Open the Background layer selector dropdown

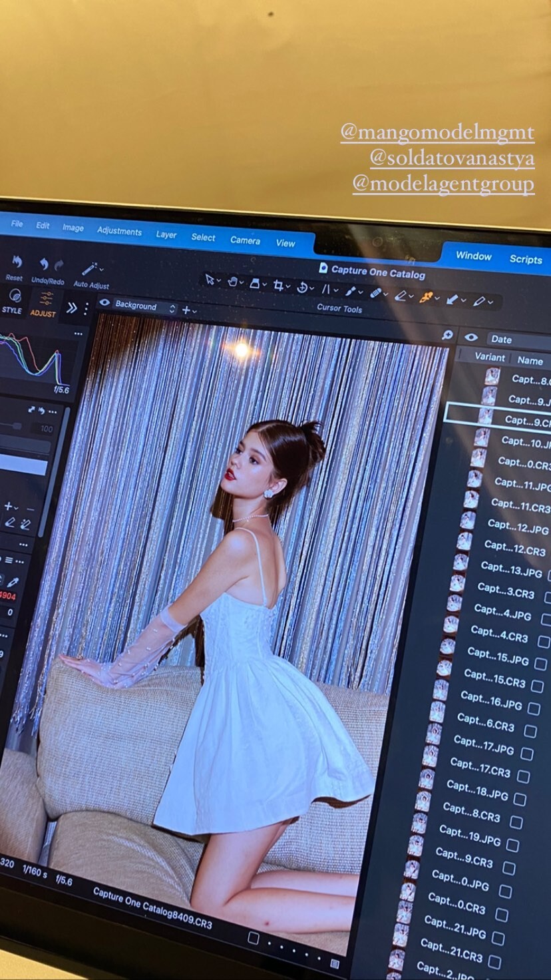pyautogui.click(x=144, y=306)
